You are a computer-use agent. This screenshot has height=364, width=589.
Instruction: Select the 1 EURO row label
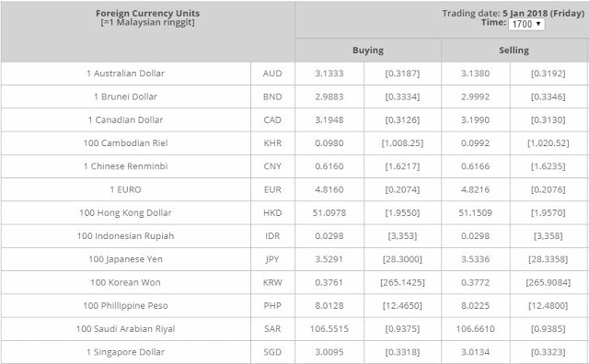125,189
